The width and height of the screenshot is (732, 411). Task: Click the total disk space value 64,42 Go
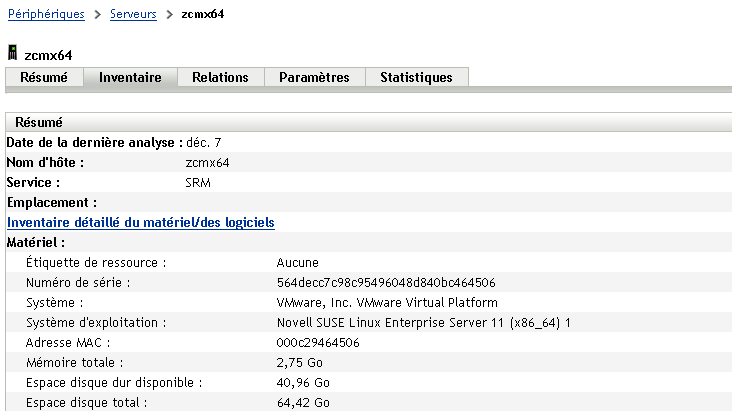point(303,402)
